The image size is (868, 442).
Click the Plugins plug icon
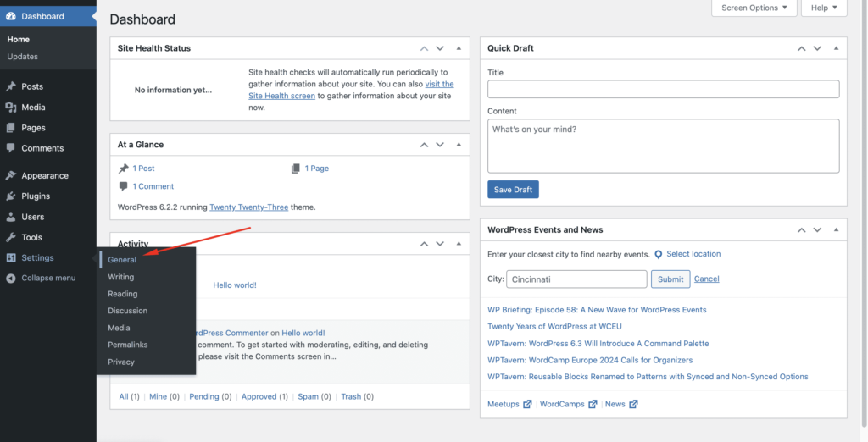click(10, 196)
